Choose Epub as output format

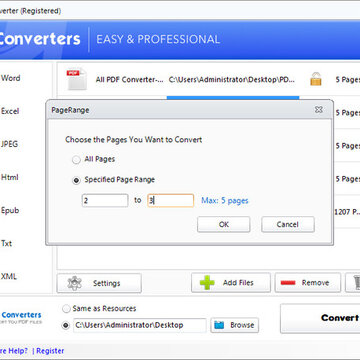coord(10,210)
